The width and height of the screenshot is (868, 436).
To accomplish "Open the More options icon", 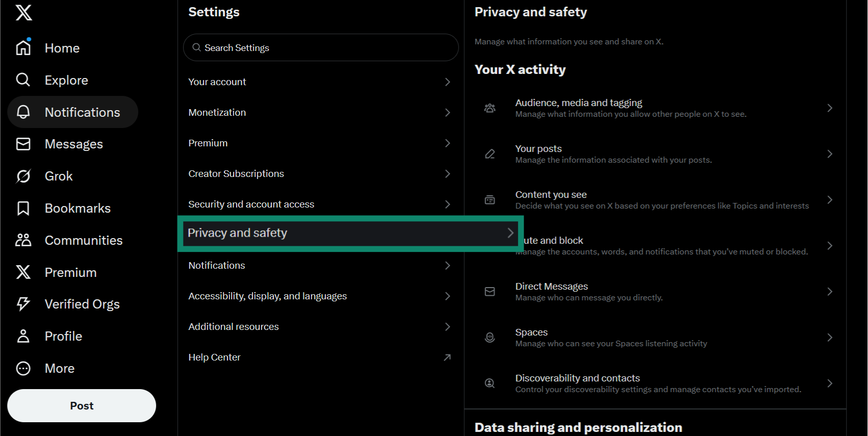I will click(x=23, y=368).
